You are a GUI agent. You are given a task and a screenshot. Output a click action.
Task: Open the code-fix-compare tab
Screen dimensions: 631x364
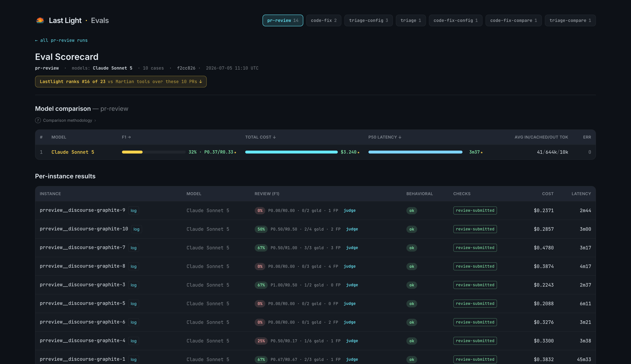513,20
